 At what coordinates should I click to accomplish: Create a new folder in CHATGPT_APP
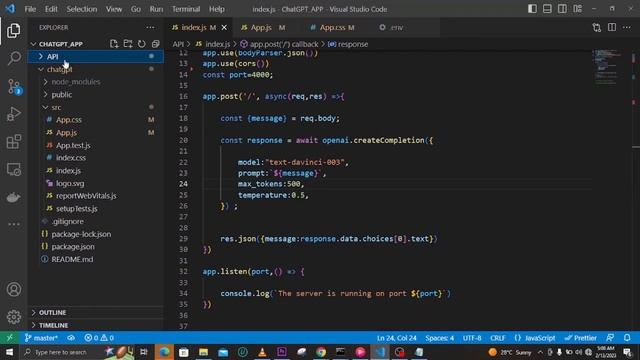coord(128,44)
